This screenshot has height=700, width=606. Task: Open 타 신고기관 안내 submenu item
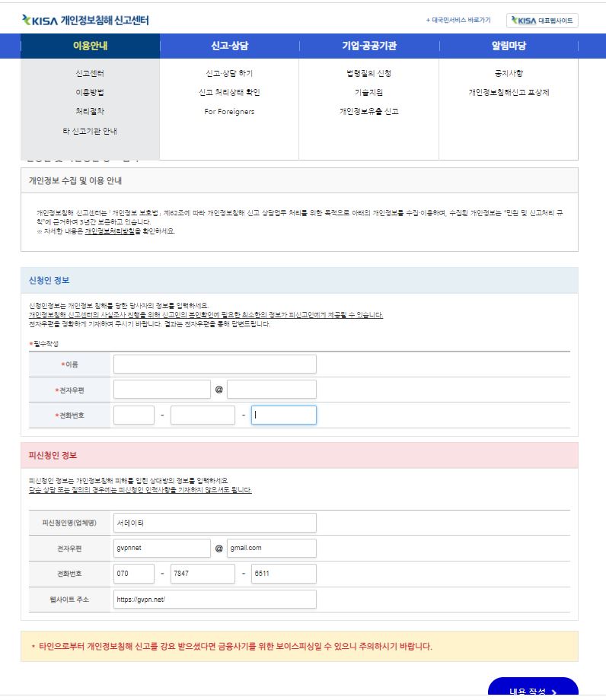(x=90, y=131)
